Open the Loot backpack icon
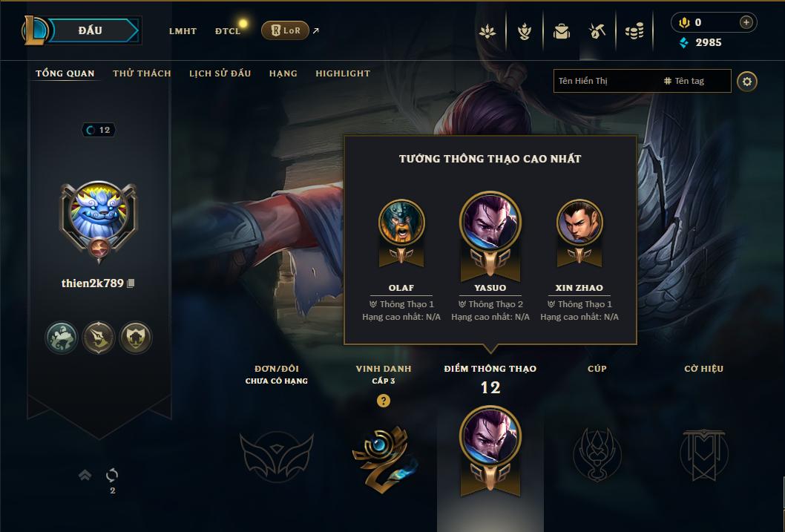 561,32
